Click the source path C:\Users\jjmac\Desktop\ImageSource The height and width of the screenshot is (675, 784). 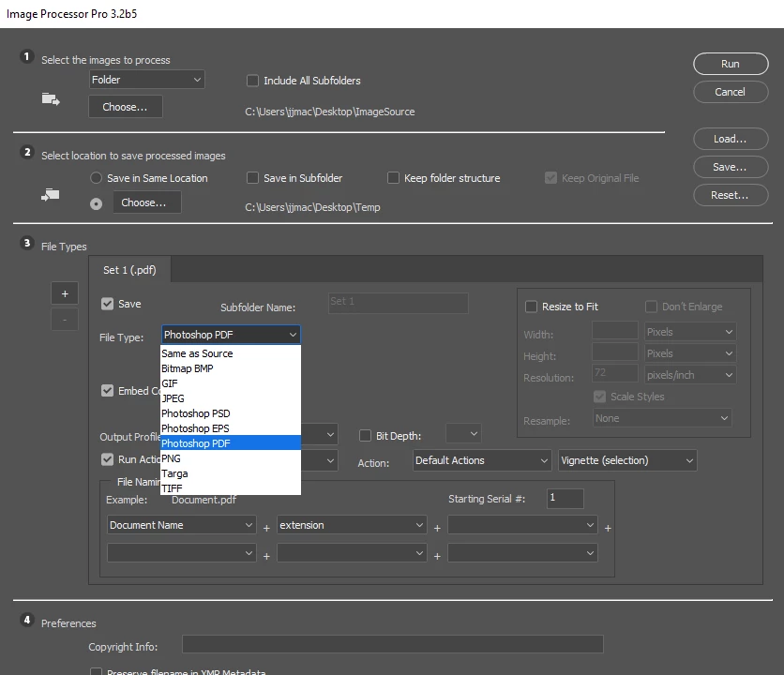pyautogui.click(x=330, y=112)
